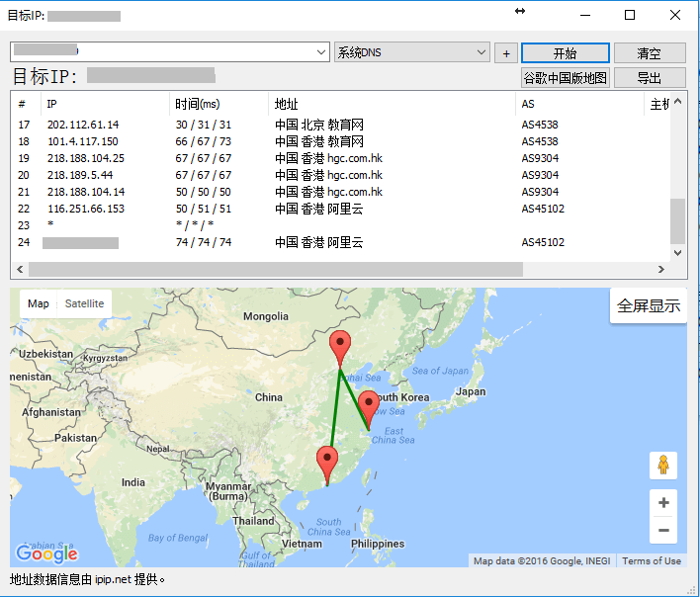Select row with IP 218.188.104.25
The height and width of the screenshot is (597, 700).
click(x=340, y=158)
